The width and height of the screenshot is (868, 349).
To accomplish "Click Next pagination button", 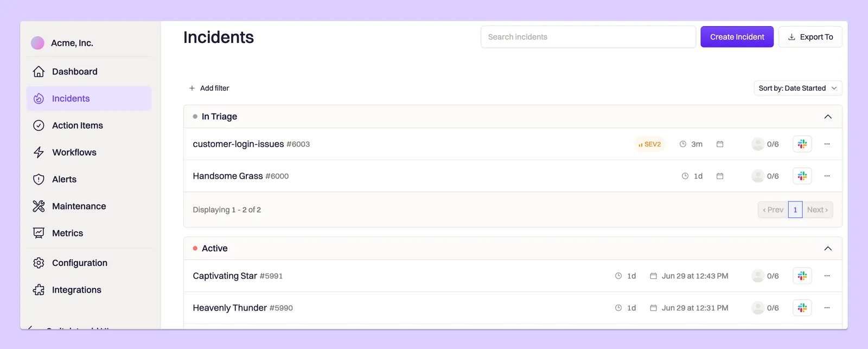I will (818, 210).
